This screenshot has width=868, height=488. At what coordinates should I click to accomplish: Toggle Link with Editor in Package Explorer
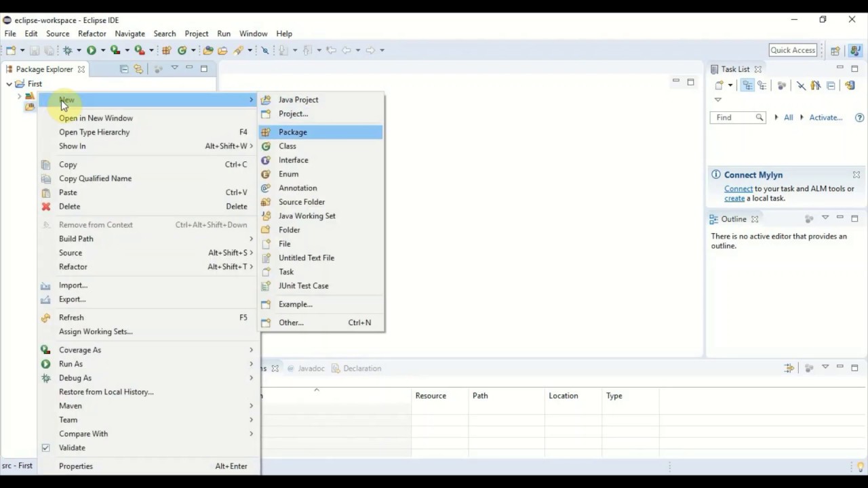pos(138,69)
